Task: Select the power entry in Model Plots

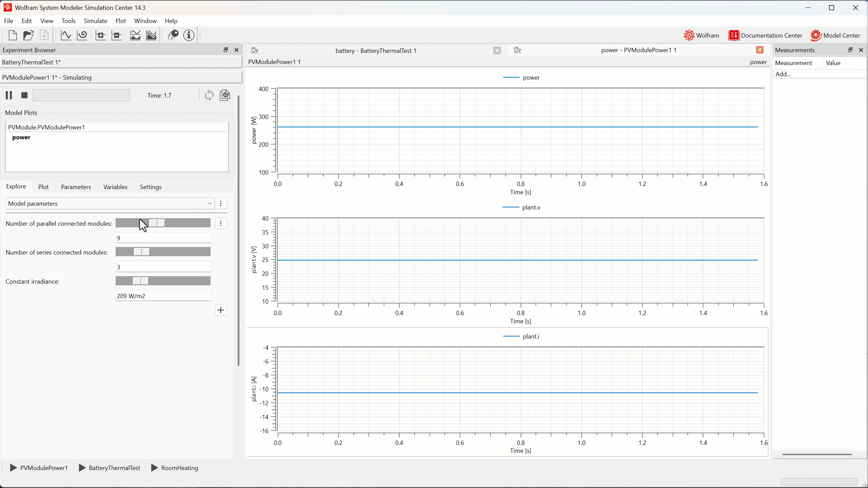Action: coord(21,137)
